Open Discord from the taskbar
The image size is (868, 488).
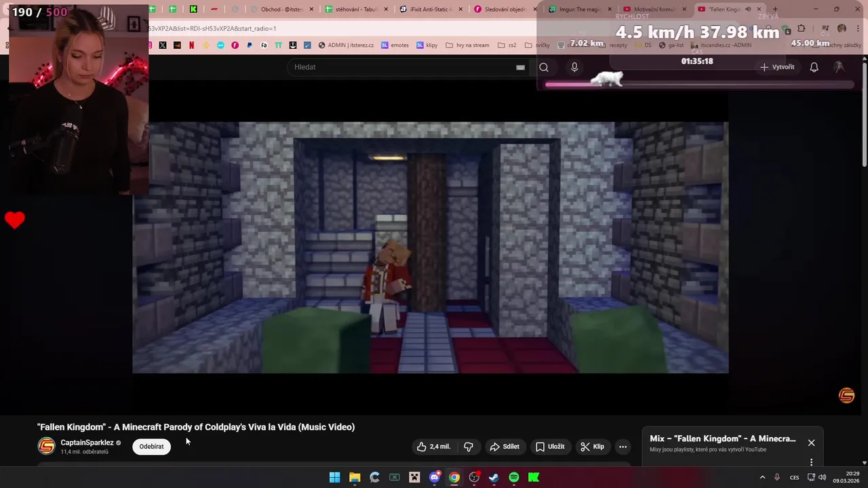point(435,477)
